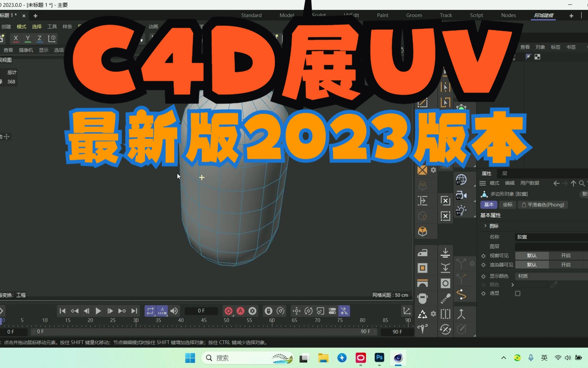Image resolution: width=588 pixels, height=368 pixels.
Task: Open the globe ST scene icon
Action: click(461, 180)
